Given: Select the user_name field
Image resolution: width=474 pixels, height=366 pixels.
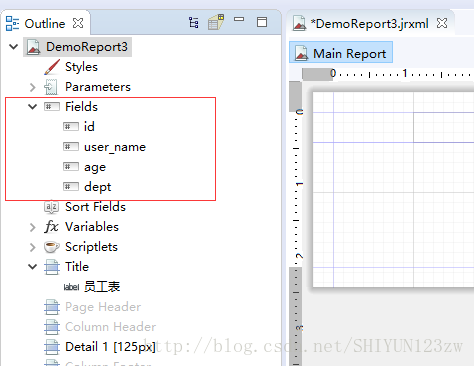Looking at the screenshot, I should pos(115,147).
